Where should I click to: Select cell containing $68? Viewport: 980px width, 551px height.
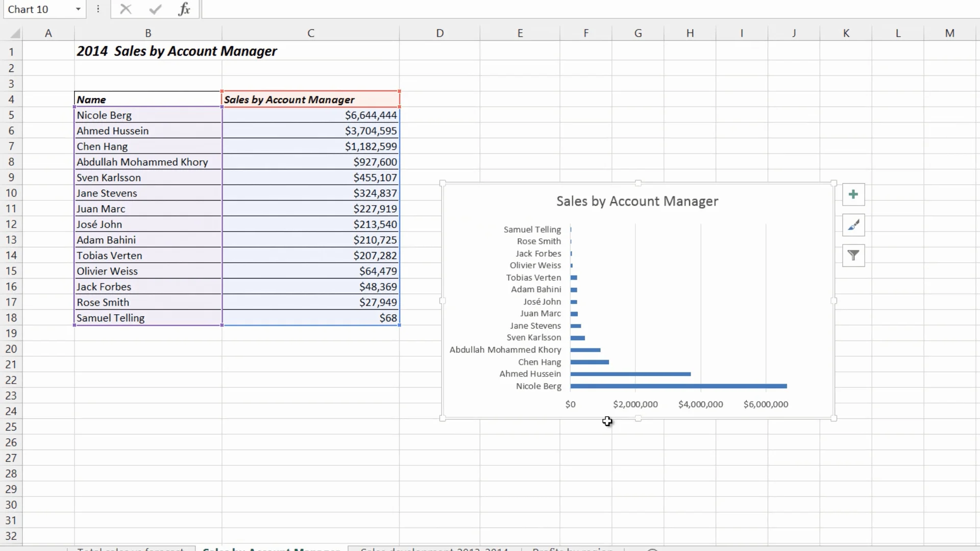[x=311, y=318]
